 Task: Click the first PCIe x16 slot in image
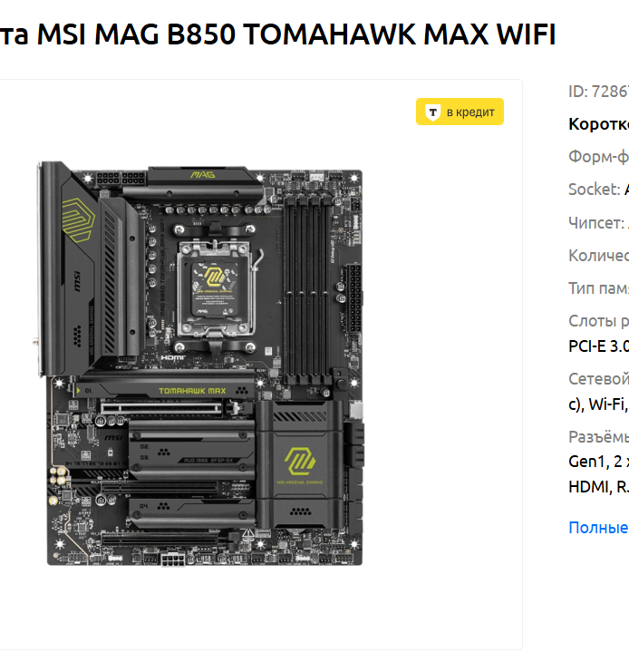click(x=162, y=407)
